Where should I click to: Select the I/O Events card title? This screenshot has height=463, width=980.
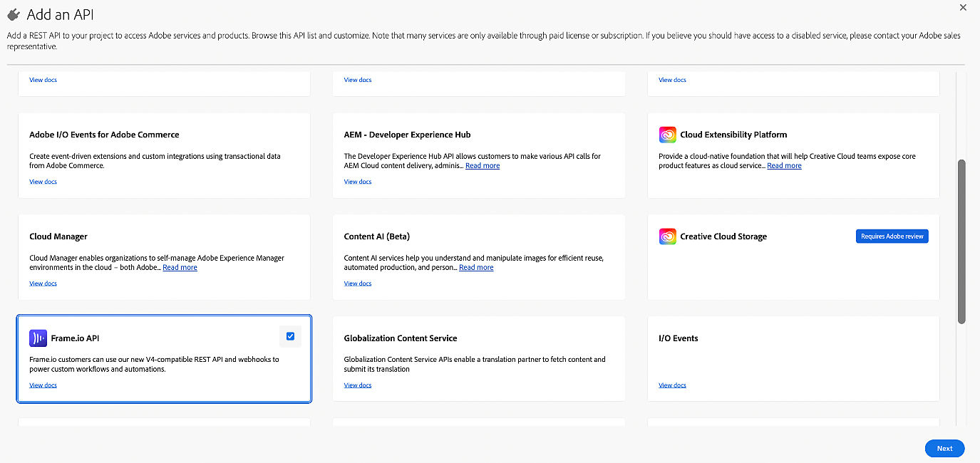point(679,338)
